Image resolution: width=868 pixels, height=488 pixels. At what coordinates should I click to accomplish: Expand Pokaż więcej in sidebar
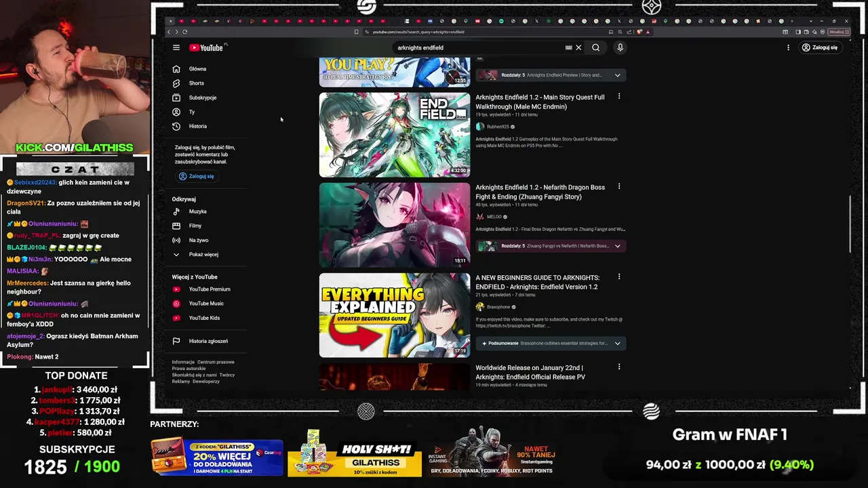(203, 255)
